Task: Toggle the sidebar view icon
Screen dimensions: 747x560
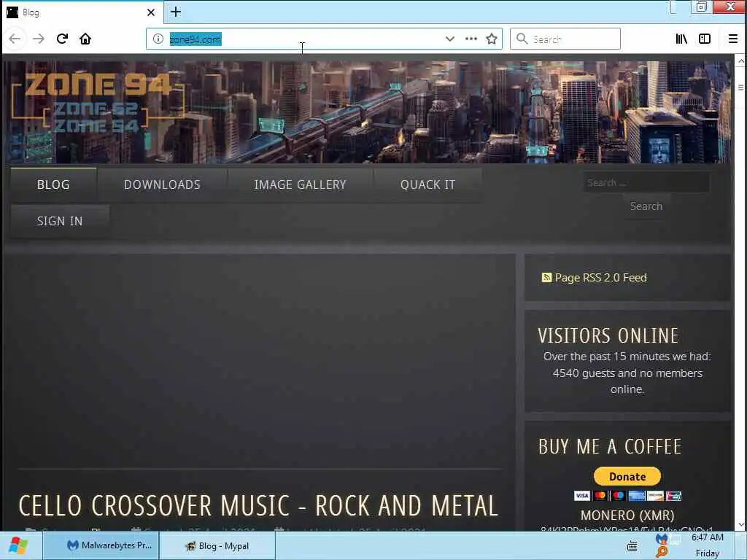Action: (705, 39)
